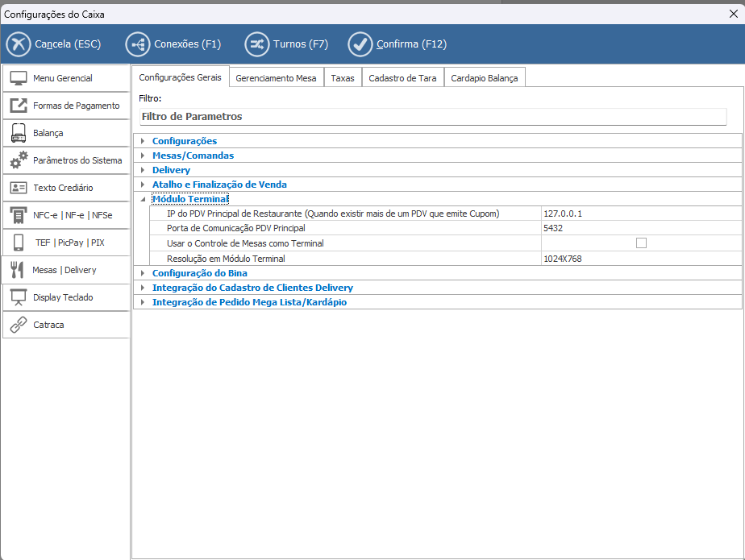This screenshot has width=745, height=560.
Task: Click the Texto Crediário sidebar button
Action: (65, 188)
